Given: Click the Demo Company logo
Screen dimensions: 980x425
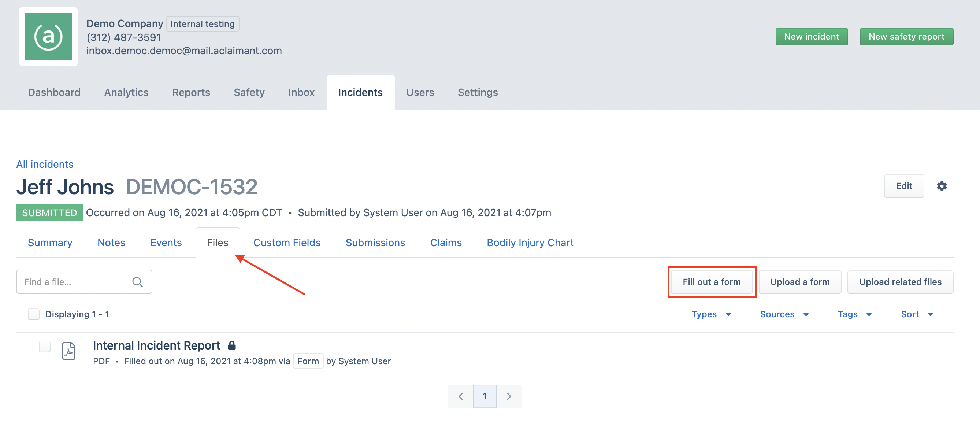Looking at the screenshot, I should tap(48, 37).
